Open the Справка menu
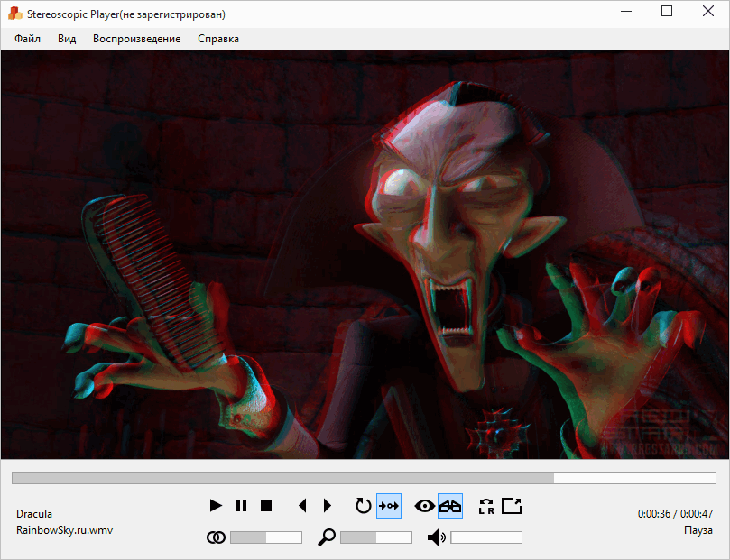The width and height of the screenshot is (730, 560). [217, 39]
